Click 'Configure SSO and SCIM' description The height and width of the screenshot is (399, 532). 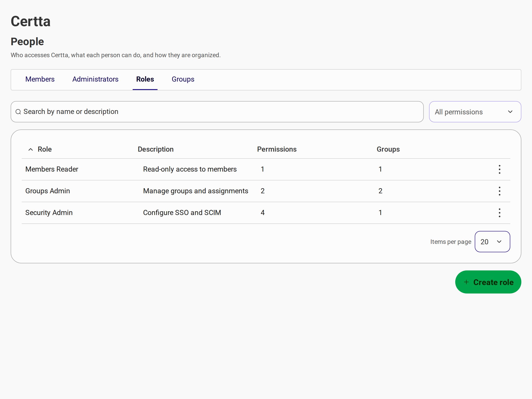pos(182,213)
